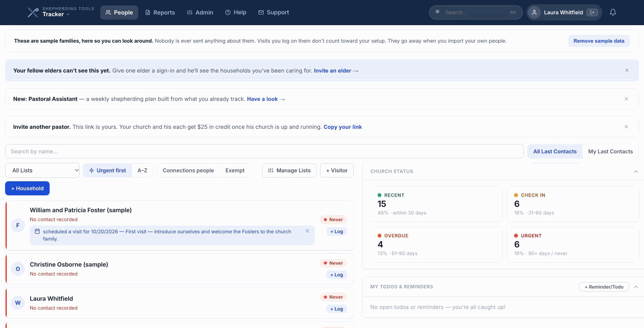Open Manage Lists

[289, 170]
